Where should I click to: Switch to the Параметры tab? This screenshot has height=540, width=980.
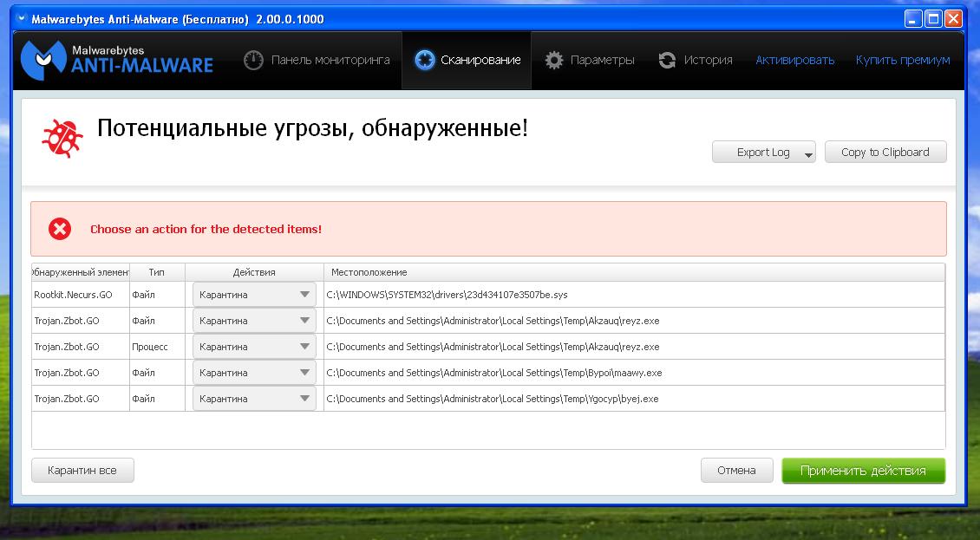[x=601, y=60]
